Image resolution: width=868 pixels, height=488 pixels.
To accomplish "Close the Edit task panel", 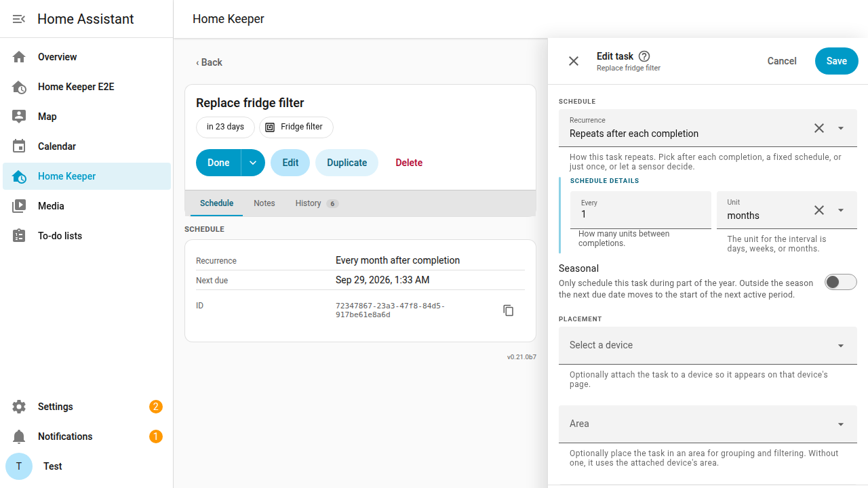I will point(574,61).
